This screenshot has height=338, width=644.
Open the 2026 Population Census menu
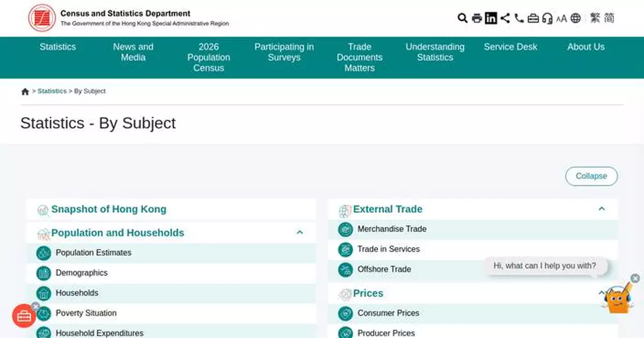208,57
